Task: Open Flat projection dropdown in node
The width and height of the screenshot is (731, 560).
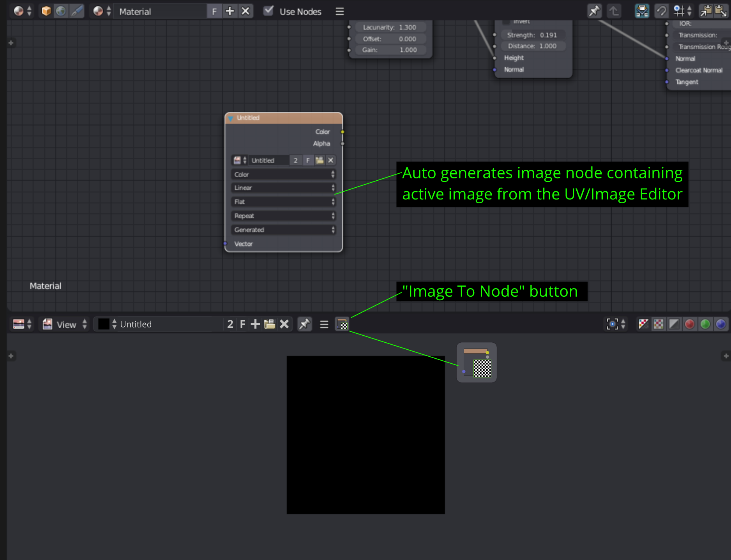Action: [284, 202]
